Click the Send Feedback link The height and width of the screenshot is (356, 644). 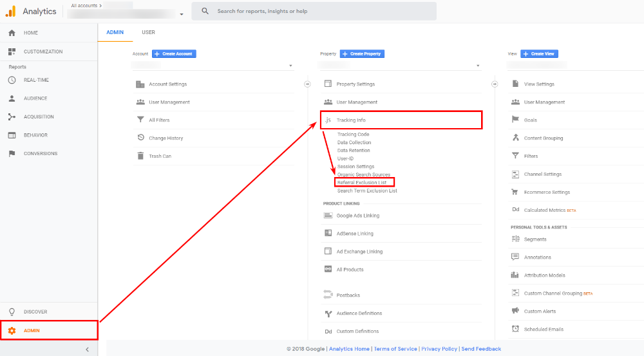click(x=481, y=349)
